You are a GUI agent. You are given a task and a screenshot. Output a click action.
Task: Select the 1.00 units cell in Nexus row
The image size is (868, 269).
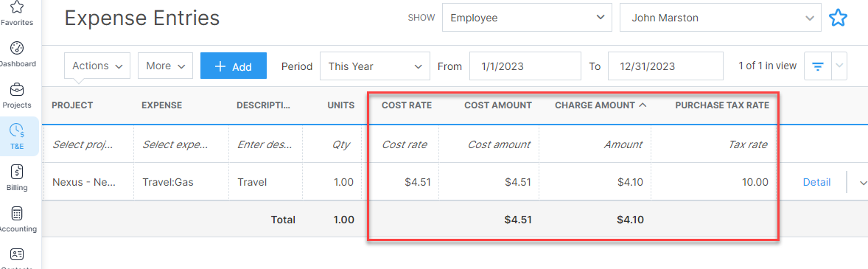coord(332,181)
